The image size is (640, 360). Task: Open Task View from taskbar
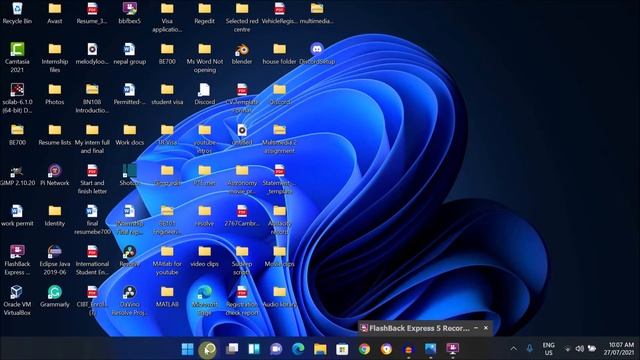(x=232, y=349)
